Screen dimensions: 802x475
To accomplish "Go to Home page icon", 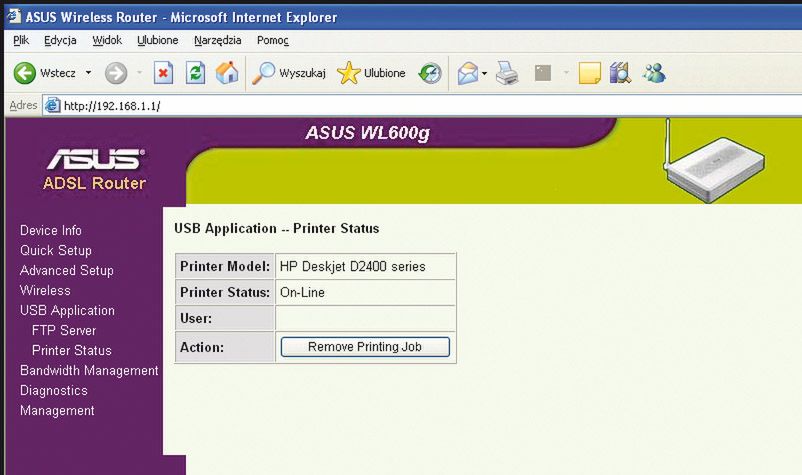I will 227,73.
